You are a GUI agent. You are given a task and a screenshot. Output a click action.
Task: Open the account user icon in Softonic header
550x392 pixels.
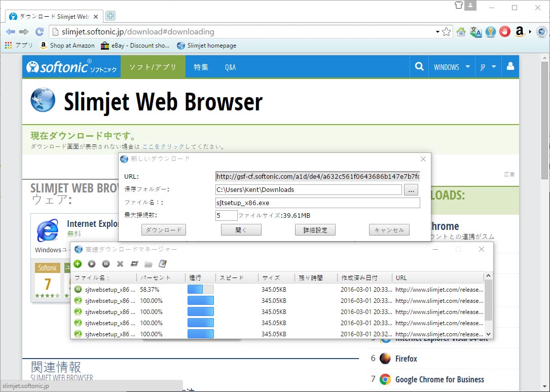pos(510,66)
